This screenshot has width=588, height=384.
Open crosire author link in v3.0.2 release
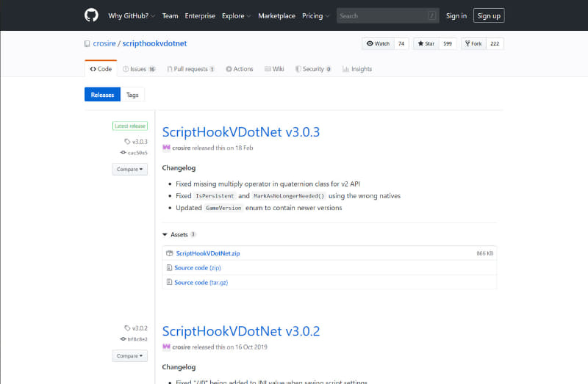pos(181,347)
